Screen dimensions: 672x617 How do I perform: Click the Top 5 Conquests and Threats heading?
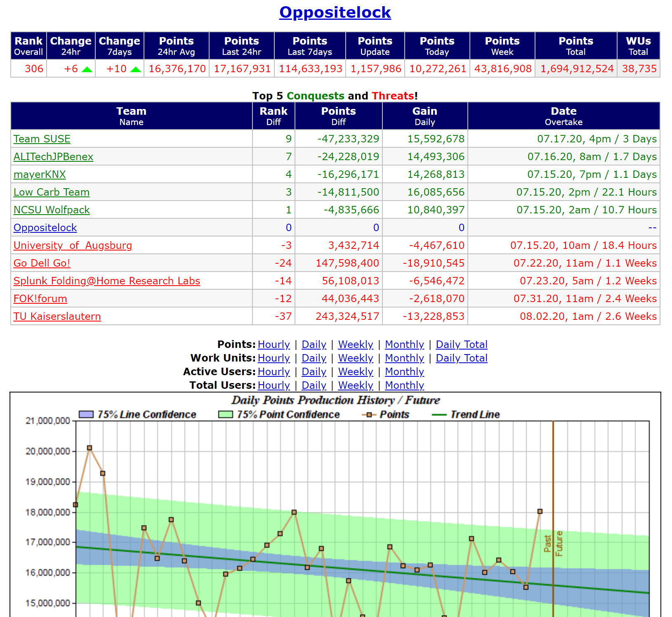[x=335, y=96]
